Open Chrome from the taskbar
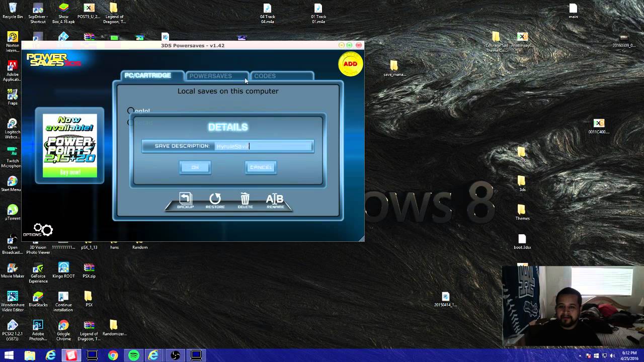Image resolution: width=644 pixels, height=362 pixels. 113,355
